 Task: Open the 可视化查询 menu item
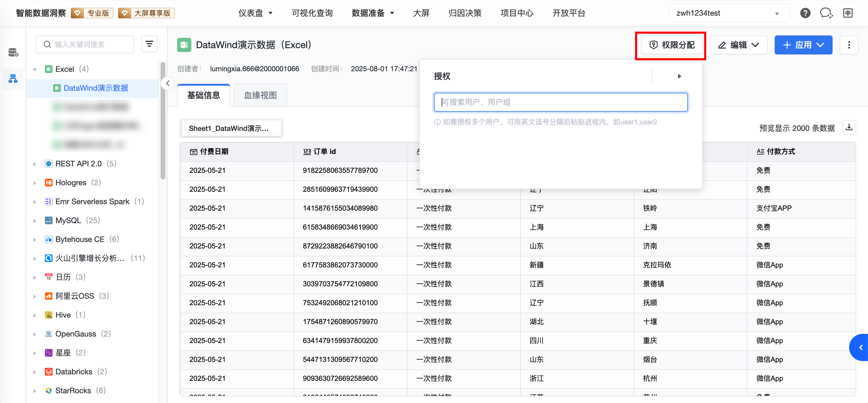[x=312, y=13]
